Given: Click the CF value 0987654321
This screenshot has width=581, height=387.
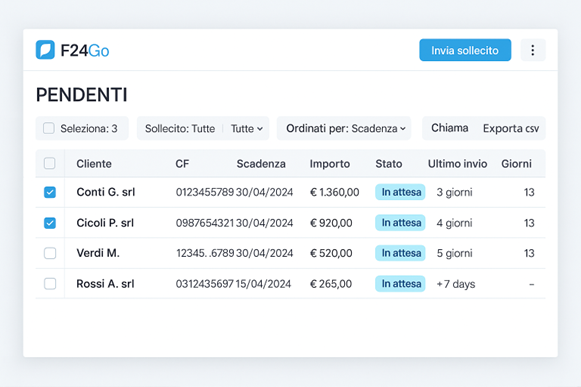Looking at the screenshot, I should coord(205,223).
